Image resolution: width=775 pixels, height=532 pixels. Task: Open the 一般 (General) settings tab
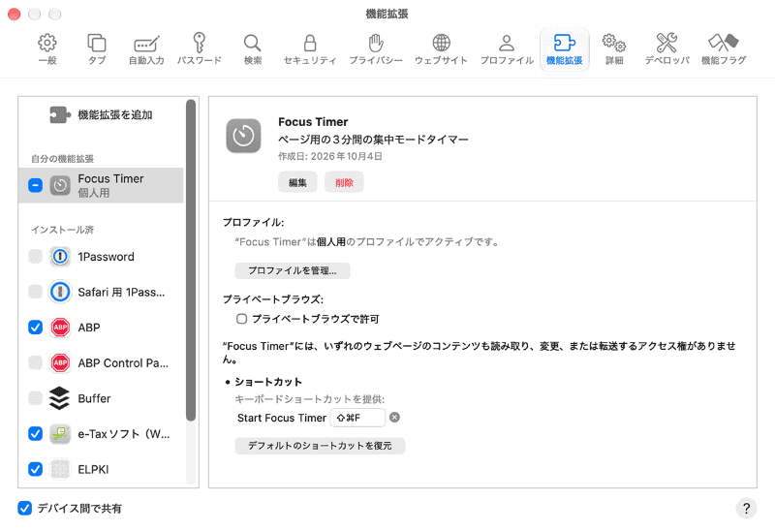coord(46,49)
